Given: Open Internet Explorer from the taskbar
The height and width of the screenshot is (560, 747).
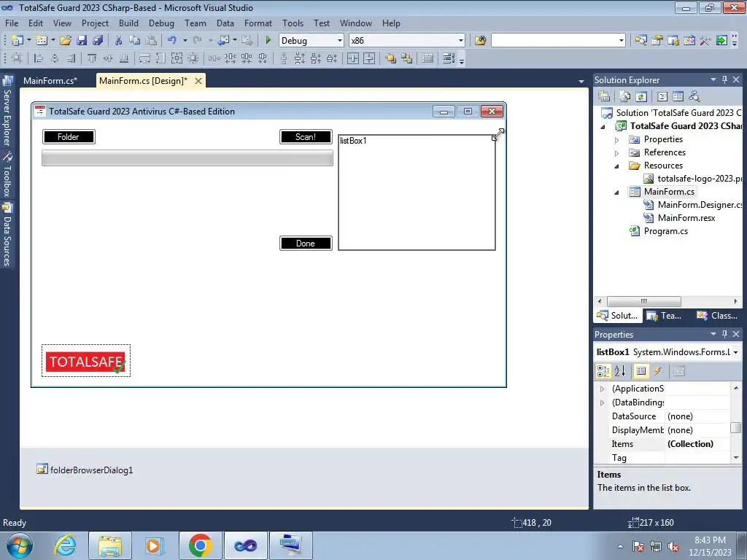Looking at the screenshot, I should (65, 545).
